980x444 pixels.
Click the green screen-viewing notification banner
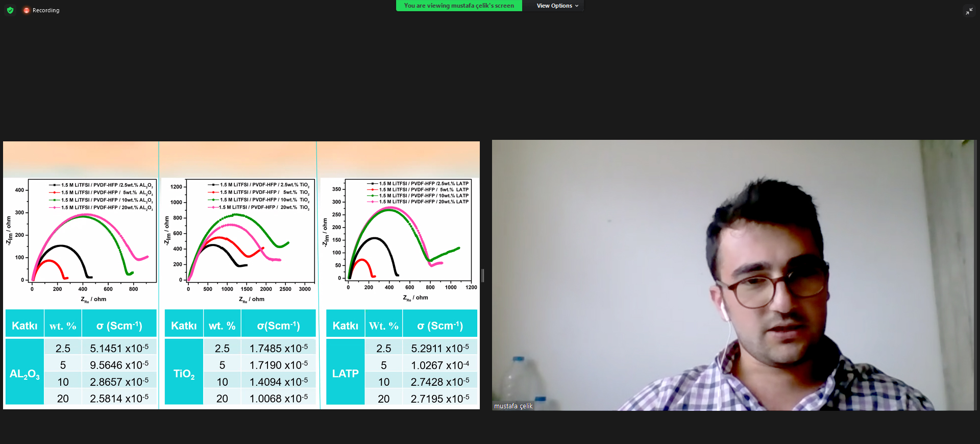tap(458, 6)
